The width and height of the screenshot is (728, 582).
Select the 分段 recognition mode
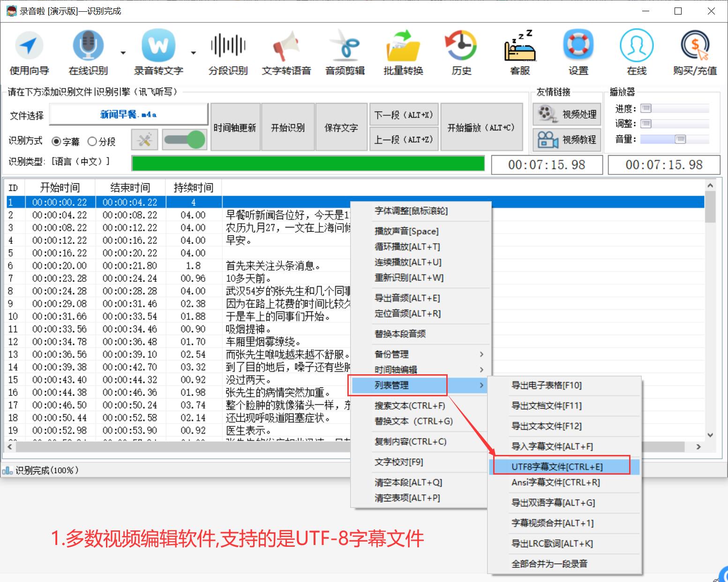[101, 141]
